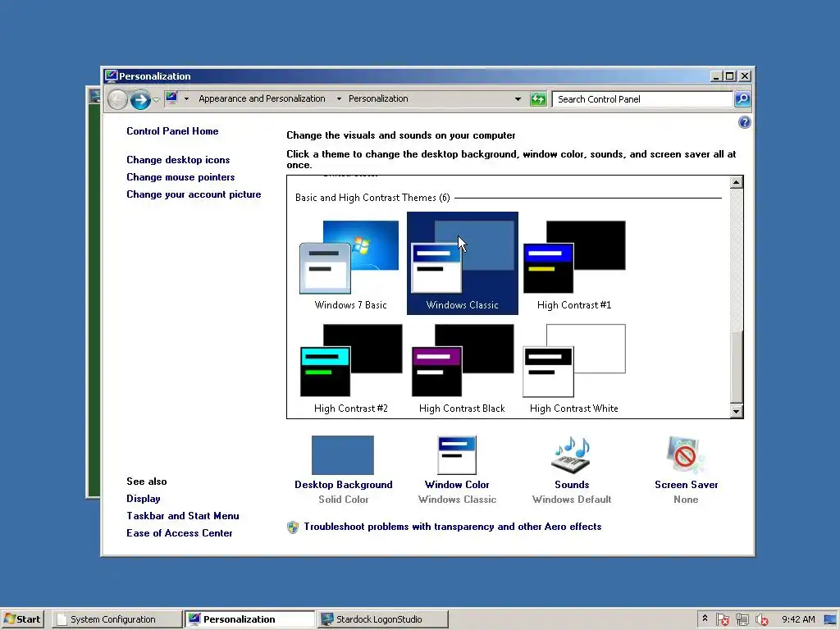Open Change mouse pointers link
The width and height of the screenshot is (840, 630).
180,177
